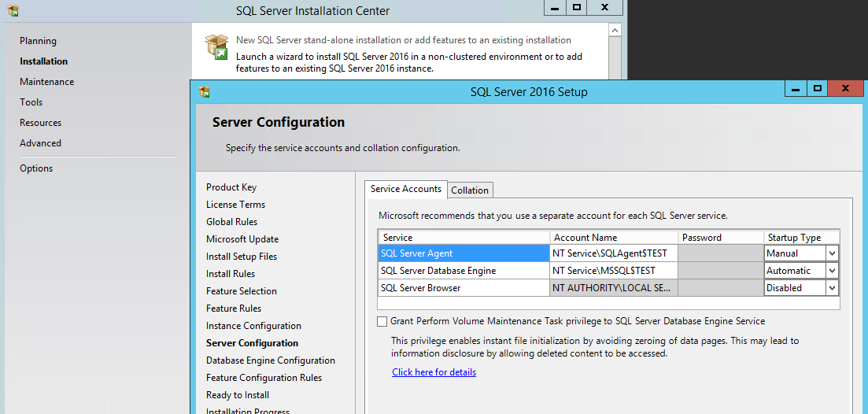
Task: Go to Install Setup Files step
Action: pos(242,257)
